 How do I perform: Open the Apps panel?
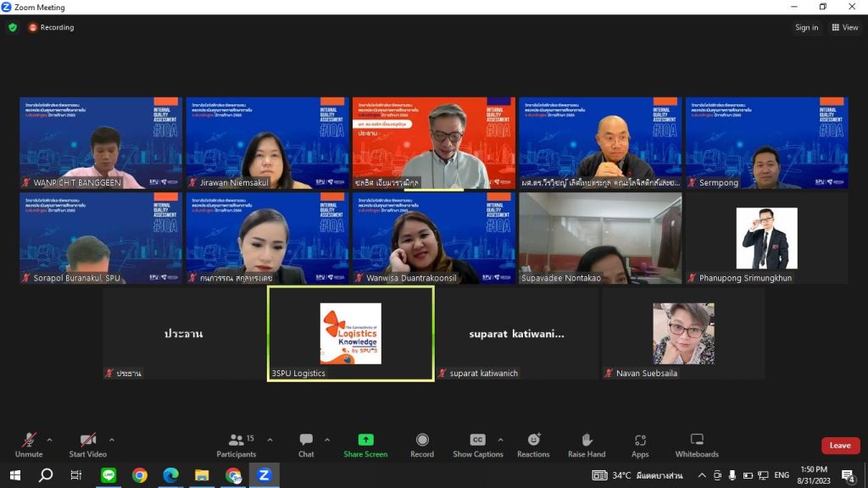[x=640, y=446]
